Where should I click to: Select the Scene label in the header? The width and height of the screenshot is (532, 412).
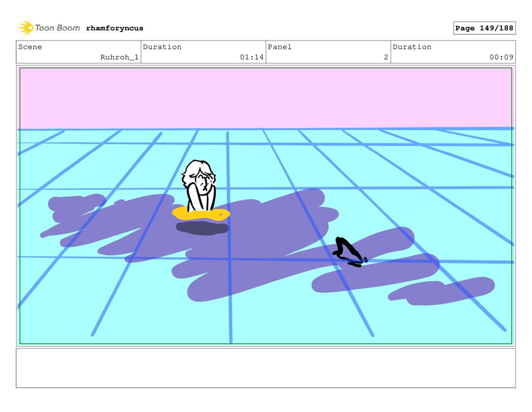[x=30, y=47]
